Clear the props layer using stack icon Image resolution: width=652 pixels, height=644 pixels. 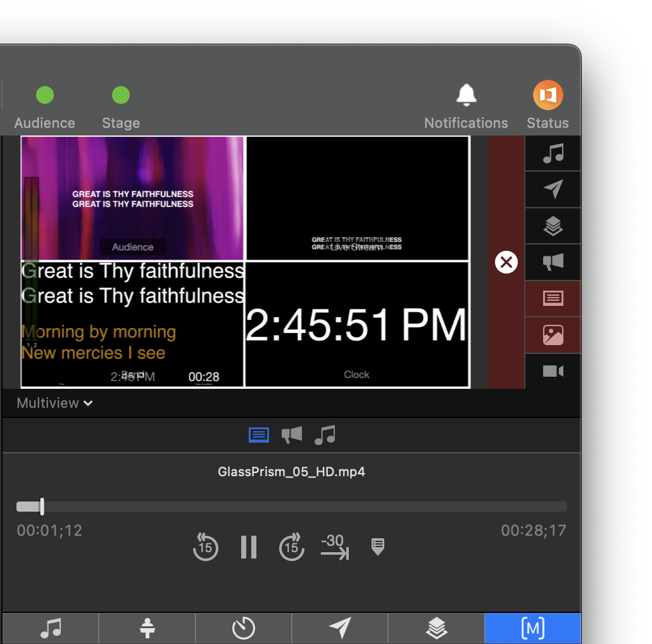click(x=553, y=226)
